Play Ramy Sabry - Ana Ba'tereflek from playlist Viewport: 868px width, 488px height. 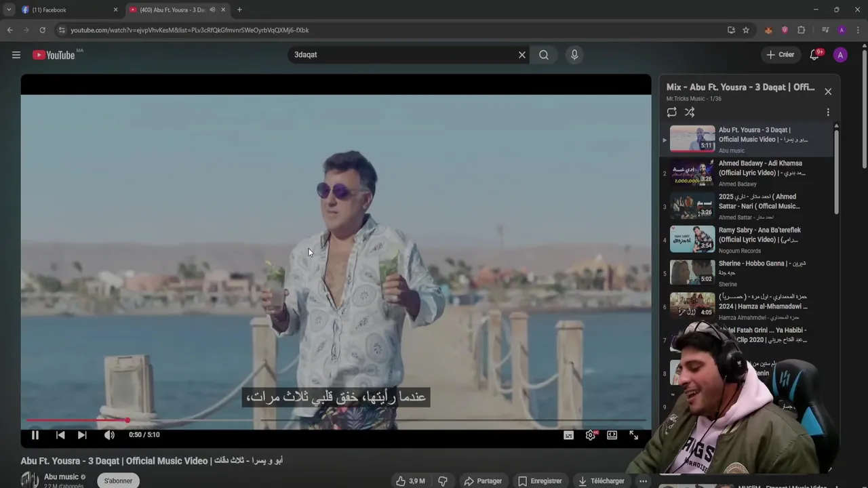(x=746, y=240)
